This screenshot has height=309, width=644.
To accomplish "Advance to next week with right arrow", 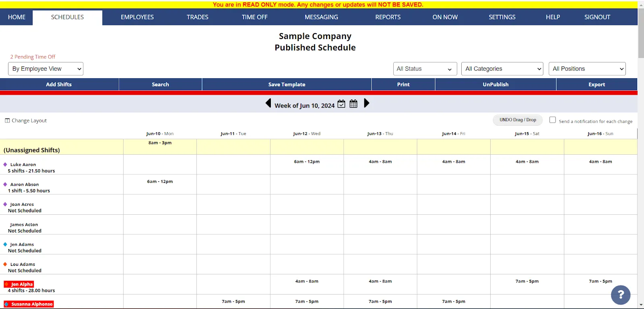I will click(366, 103).
